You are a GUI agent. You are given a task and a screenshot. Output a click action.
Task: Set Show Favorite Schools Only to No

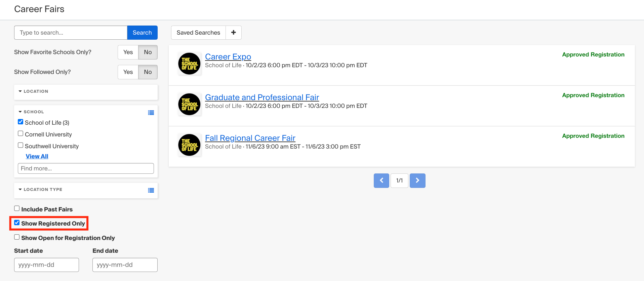click(x=148, y=52)
